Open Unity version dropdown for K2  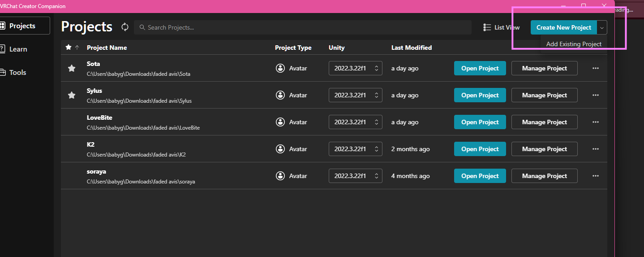[356, 149]
